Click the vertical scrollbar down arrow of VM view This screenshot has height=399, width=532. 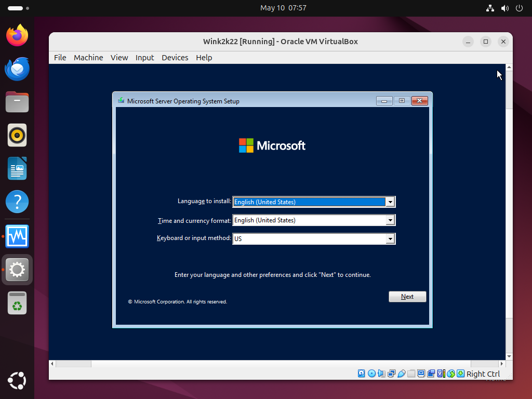pos(509,356)
